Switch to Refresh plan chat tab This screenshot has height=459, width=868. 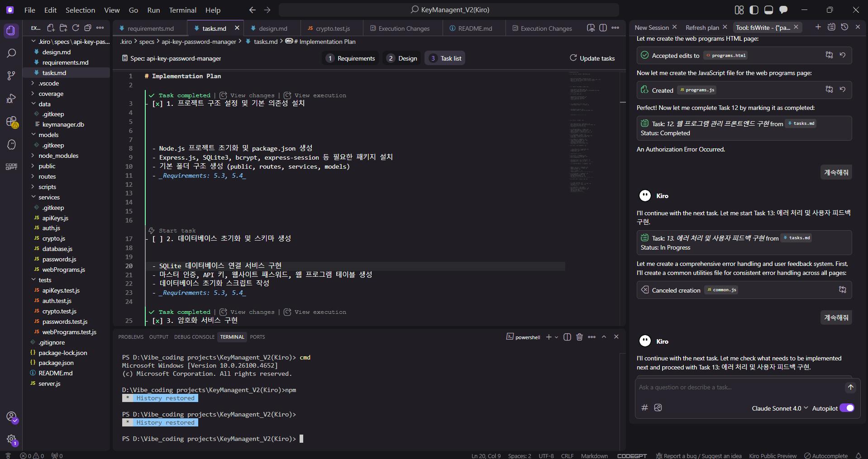point(702,28)
